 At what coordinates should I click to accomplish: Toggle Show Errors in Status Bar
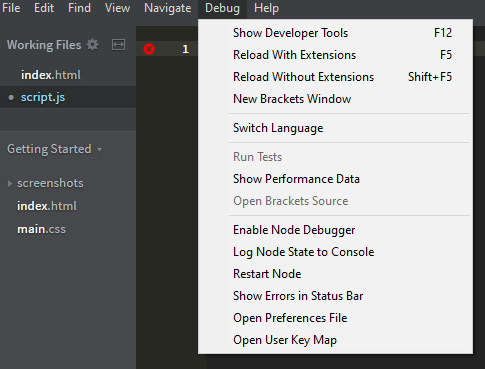(335, 296)
